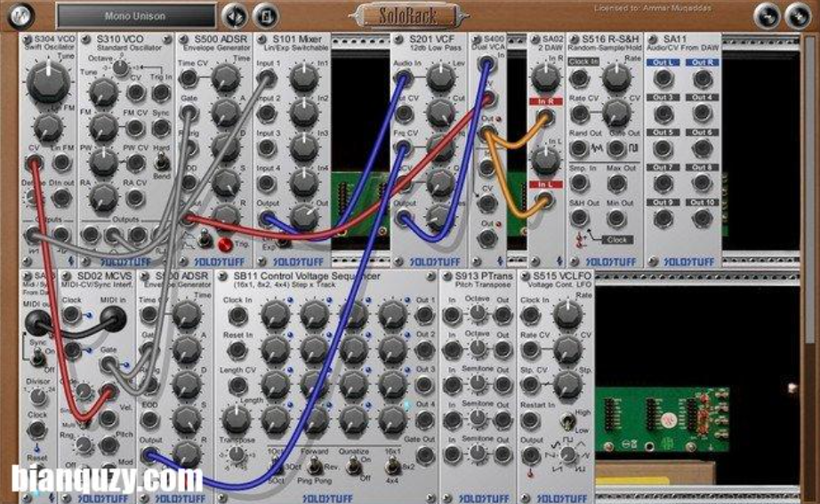Click the zoom-out round icon in header

766,16
